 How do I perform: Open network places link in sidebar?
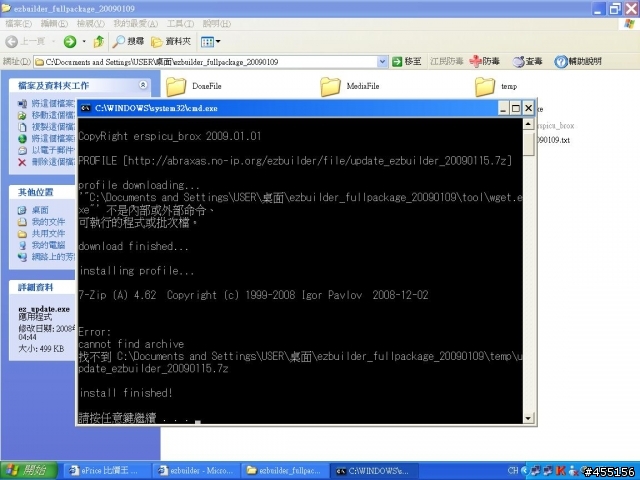(47, 257)
